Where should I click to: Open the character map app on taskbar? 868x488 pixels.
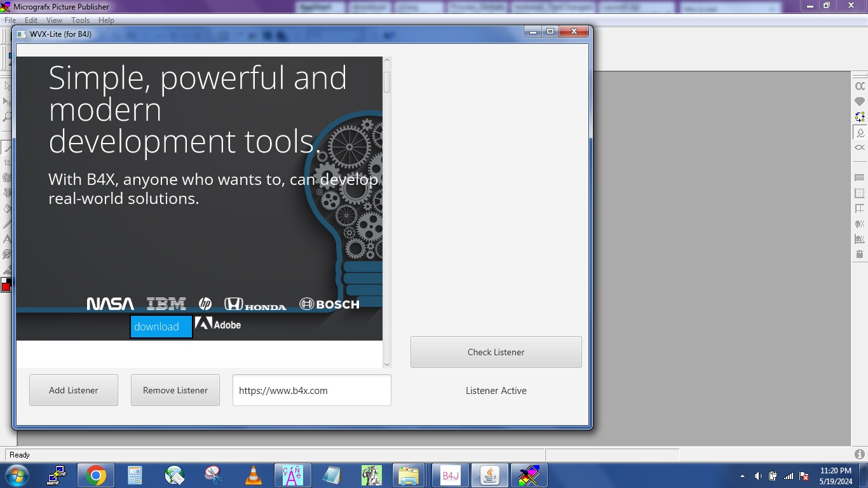pyautogui.click(x=292, y=475)
